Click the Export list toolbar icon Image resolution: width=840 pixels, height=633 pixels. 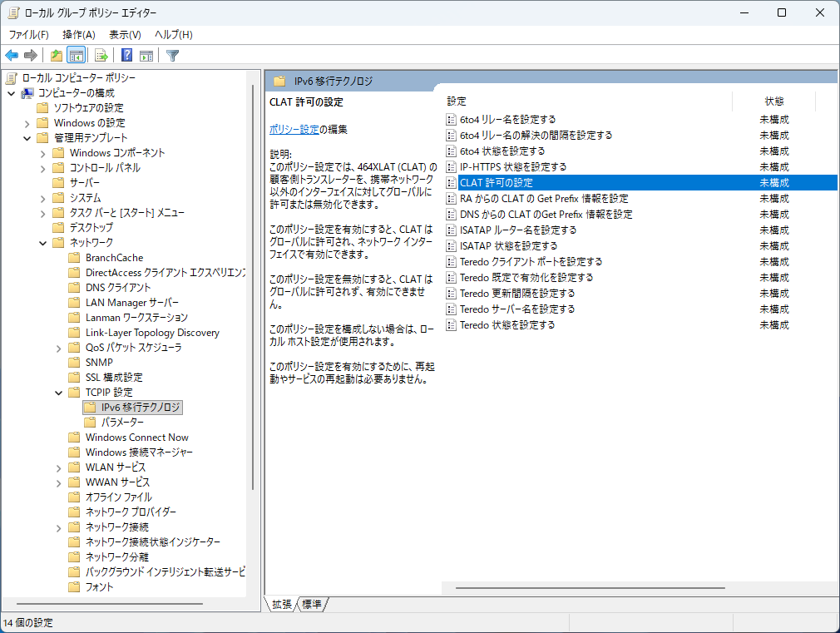tap(101, 55)
